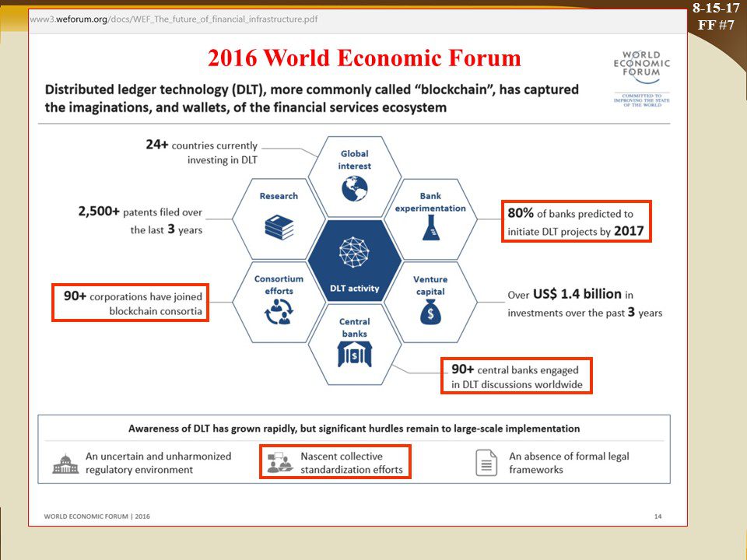Click the network sphere DLT activity icon
747x560 pixels.
pos(355,252)
